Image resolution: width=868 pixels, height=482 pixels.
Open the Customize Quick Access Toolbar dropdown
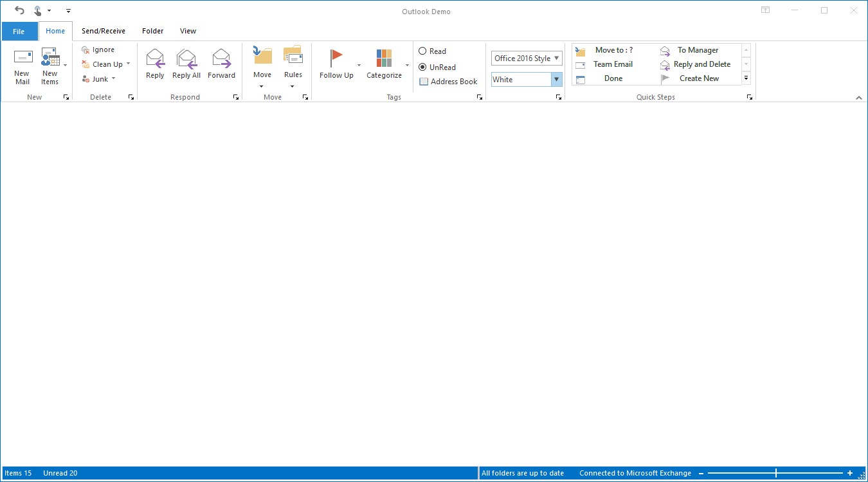click(x=68, y=10)
